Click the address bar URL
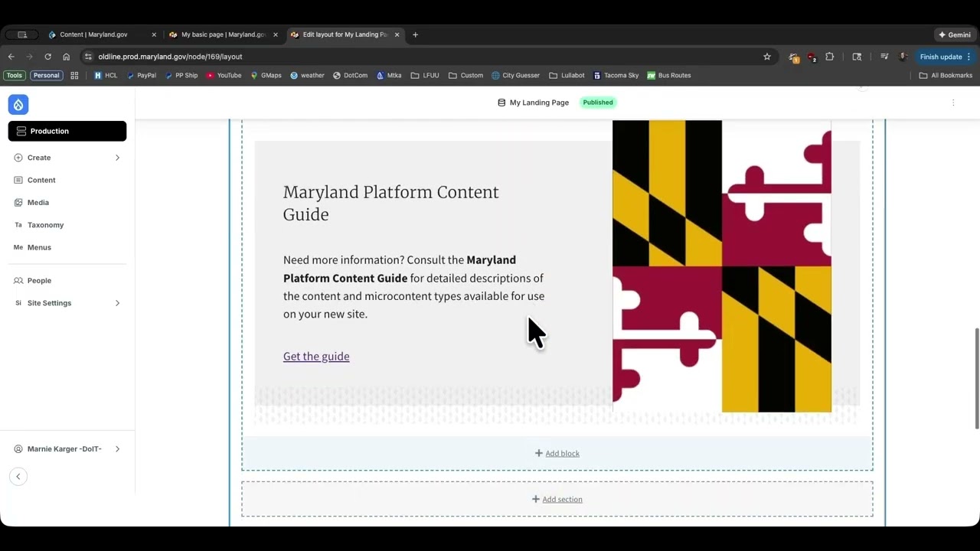980x551 pixels. [170, 57]
